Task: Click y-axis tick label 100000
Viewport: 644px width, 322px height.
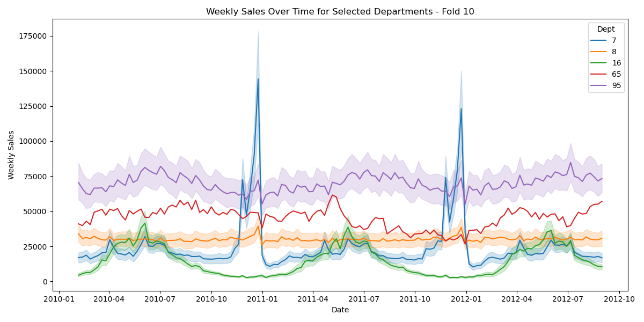Action: pyautogui.click(x=33, y=142)
